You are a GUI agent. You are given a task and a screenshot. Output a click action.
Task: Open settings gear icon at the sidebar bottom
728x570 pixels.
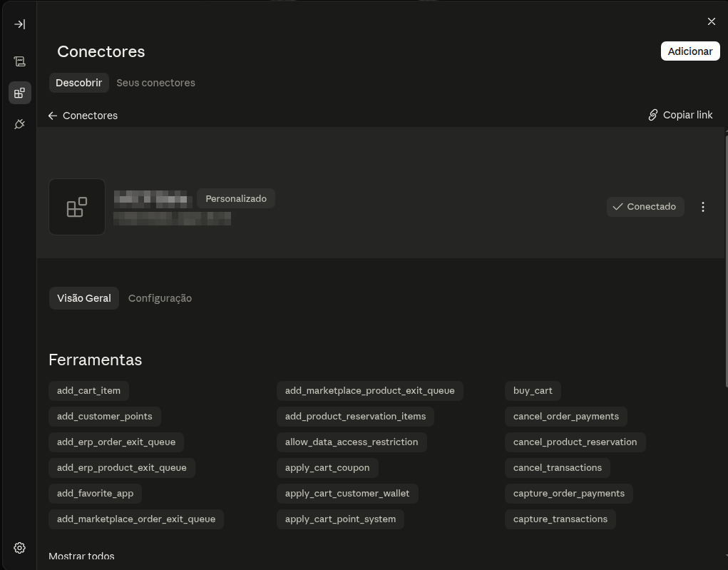[19, 548]
